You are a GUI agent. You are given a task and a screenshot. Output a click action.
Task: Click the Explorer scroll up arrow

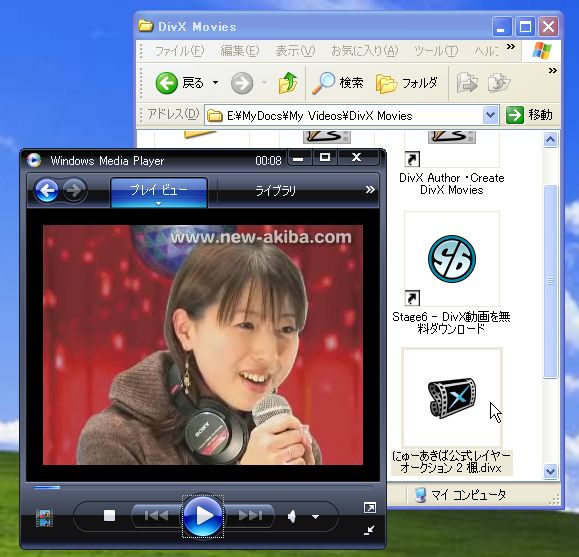point(550,140)
